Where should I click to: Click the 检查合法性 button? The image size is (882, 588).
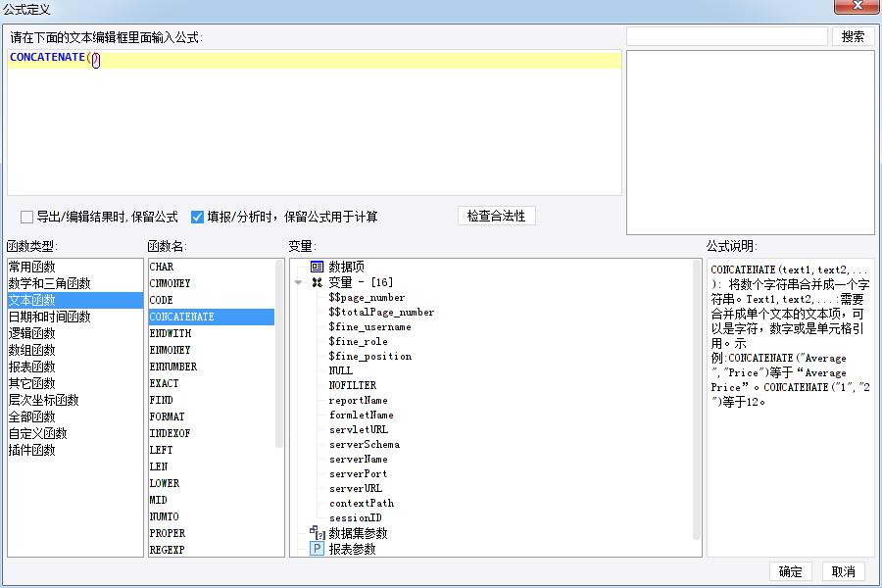[496, 216]
